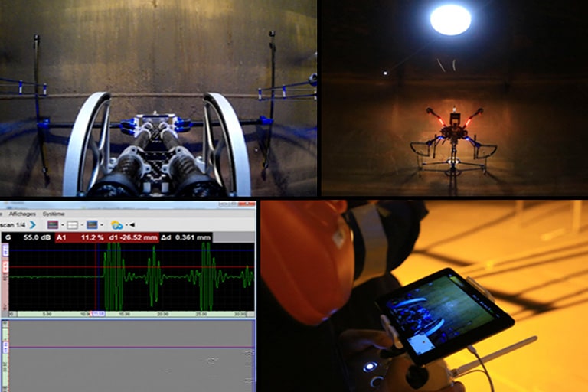The image size is (588, 392).
Task: Click the blue gate tab on left axis
Action: (5, 250)
